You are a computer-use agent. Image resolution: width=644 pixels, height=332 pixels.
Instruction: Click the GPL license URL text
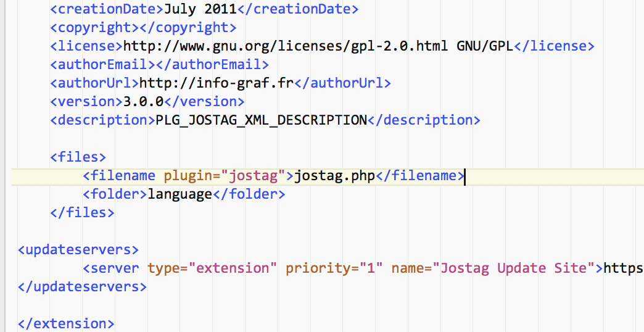286,46
